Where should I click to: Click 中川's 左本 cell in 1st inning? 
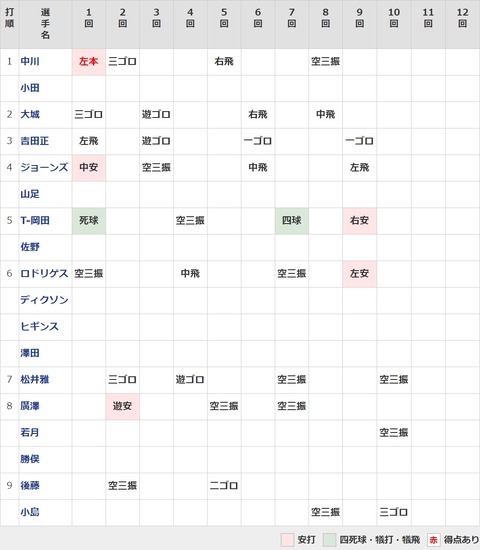(x=89, y=62)
